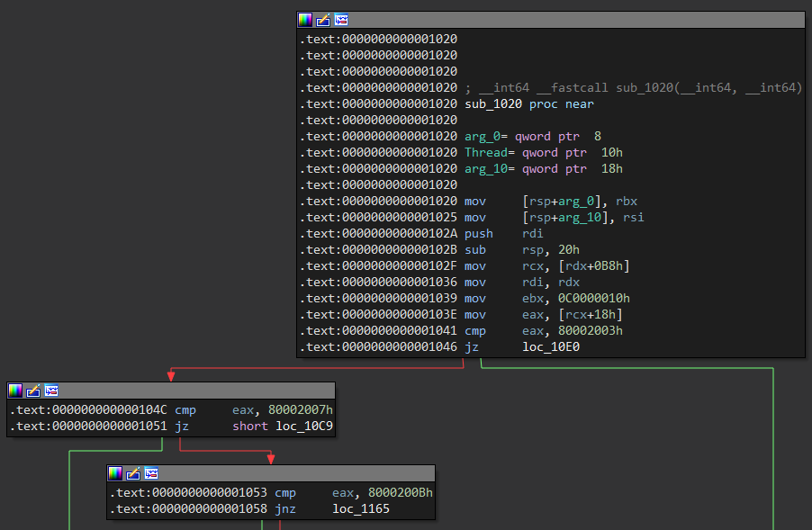
Task: Click edit comment pencil icon on sub_1020 block
Action: 323,20
